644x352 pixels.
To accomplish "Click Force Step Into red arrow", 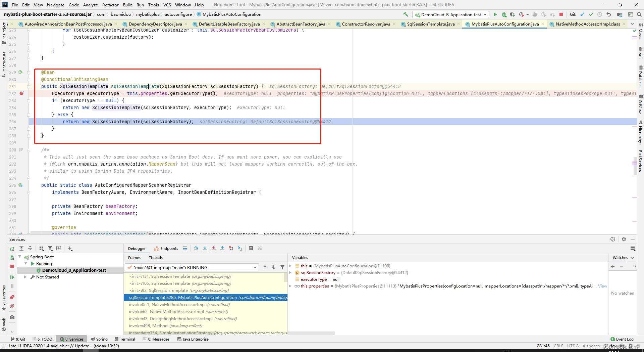I will point(214,248).
